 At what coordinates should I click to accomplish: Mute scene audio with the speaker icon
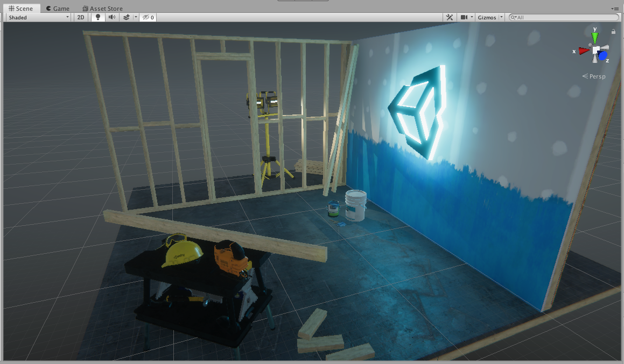click(111, 17)
